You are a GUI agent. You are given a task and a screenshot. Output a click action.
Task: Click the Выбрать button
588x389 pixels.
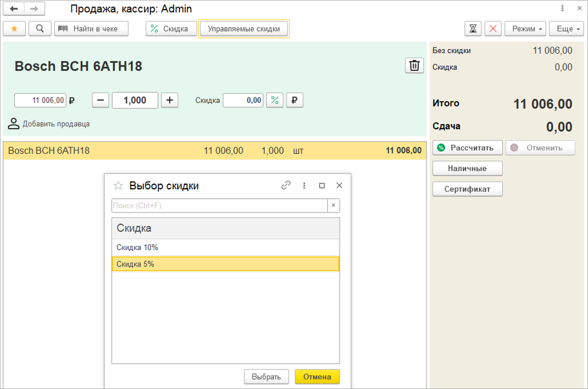267,377
